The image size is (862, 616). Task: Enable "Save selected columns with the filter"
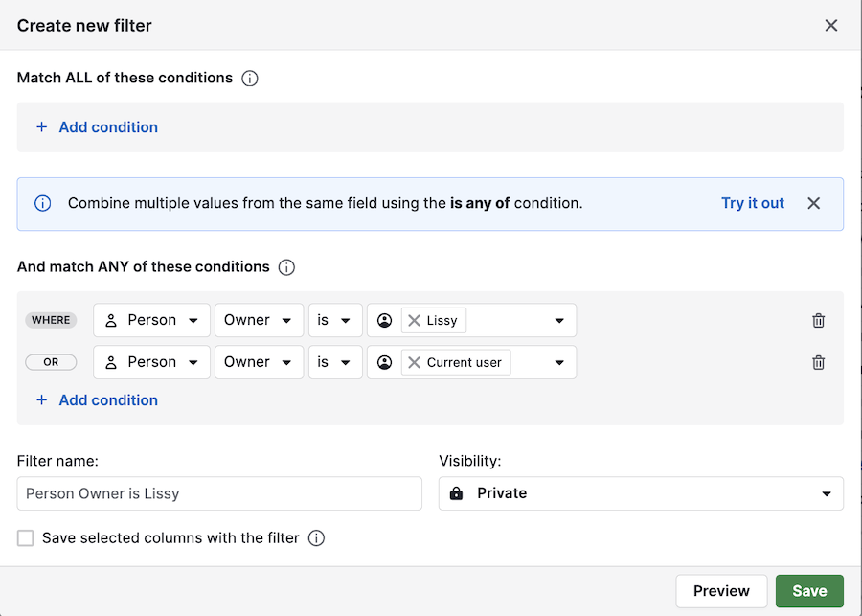click(x=25, y=538)
